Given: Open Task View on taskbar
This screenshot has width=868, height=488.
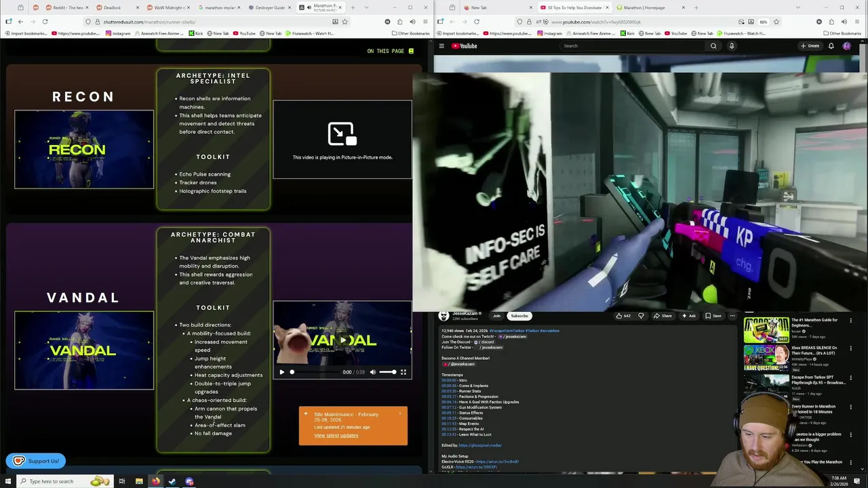Looking at the screenshot, I should coord(122,481).
